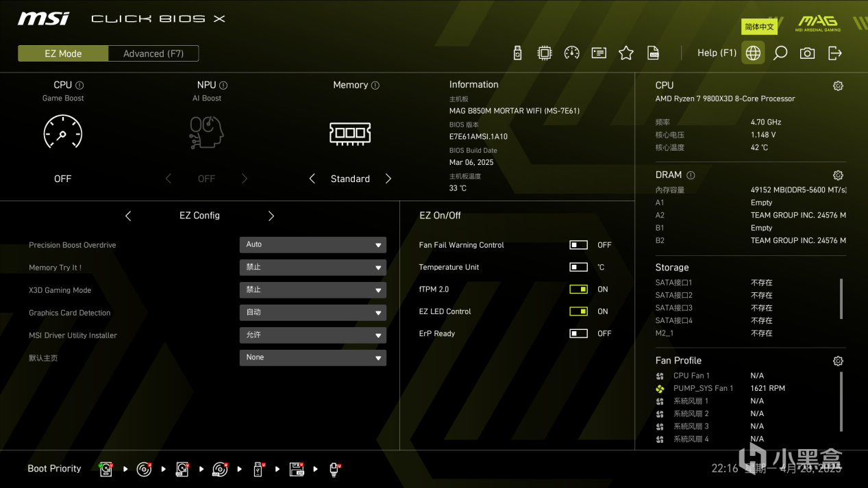868x488 pixels.
Task: Take a screenshot with the camera icon
Action: pos(807,53)
